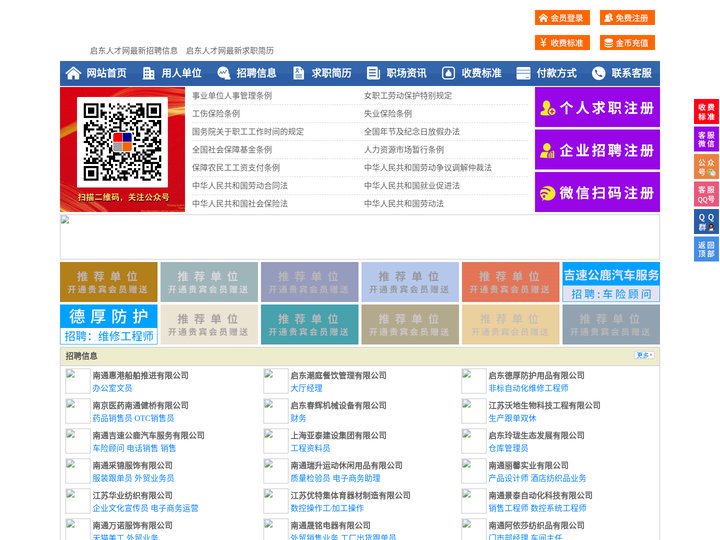720x540 pixels.
Task: Click the document icon beside 求职简历
Action: [298, 73]
